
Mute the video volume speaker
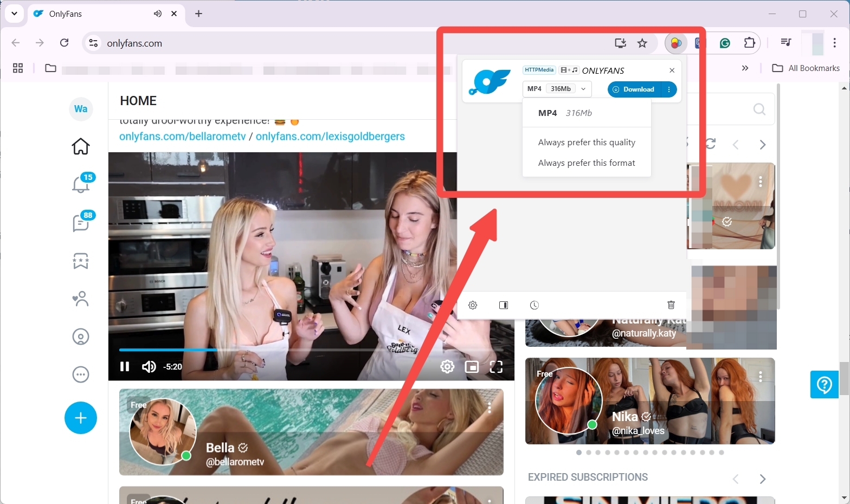[149, 367]
